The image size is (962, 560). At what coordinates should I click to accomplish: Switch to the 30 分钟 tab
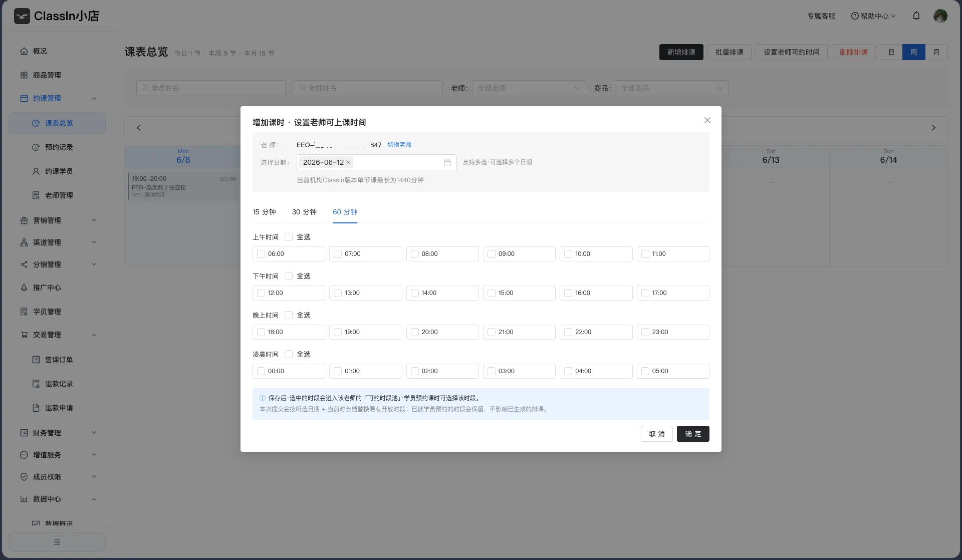(x=304, y=212)
